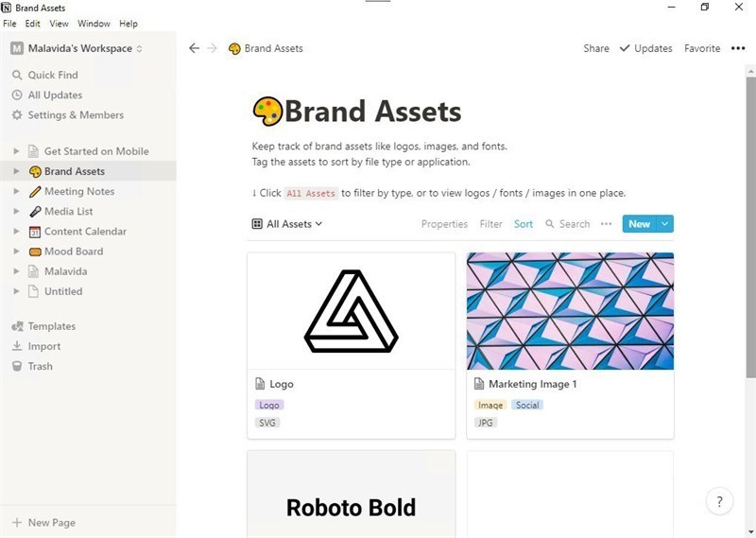The width and height of the screenshot is (756, 538).
Task: Click the Share button
Action: pos(596,48)
